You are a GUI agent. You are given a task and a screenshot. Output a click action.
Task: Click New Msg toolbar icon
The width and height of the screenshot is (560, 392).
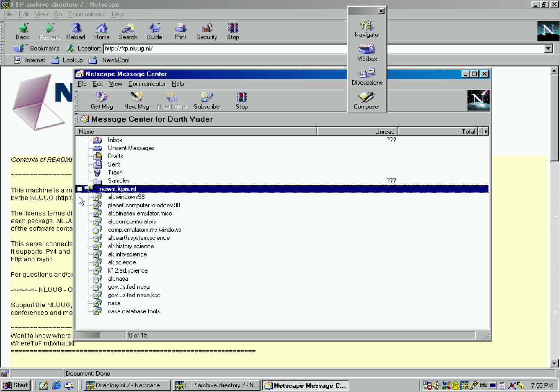pyautogui.click(x=136, y=101)
